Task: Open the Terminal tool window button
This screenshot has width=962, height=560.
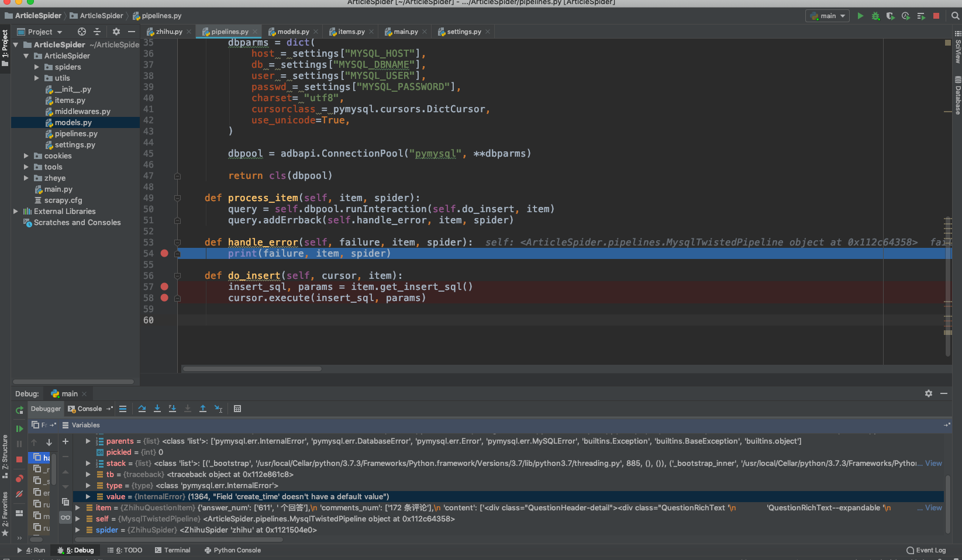Action: 173,550
